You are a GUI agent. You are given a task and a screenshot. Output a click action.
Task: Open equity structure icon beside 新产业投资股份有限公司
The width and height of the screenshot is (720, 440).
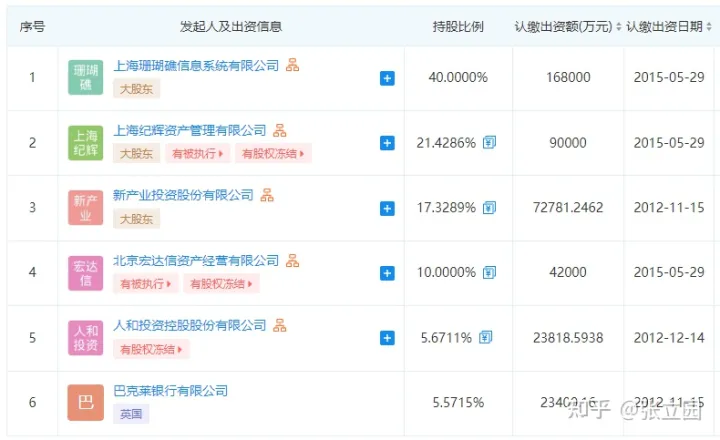pyautogui.click(x=267, y=195)
